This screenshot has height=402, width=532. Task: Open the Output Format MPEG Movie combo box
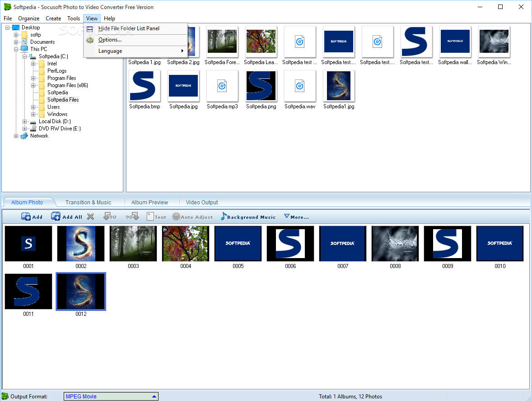[111, 396]
